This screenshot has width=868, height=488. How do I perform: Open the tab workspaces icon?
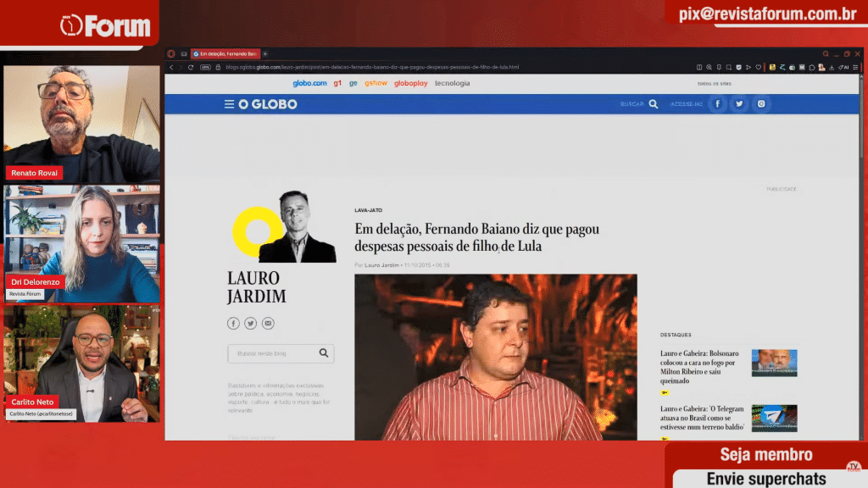(184, 53)
